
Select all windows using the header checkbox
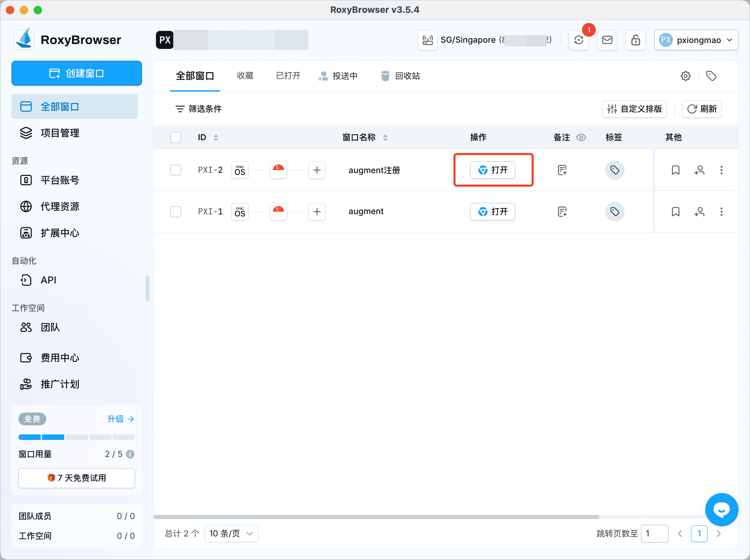[x=176, y=137]
